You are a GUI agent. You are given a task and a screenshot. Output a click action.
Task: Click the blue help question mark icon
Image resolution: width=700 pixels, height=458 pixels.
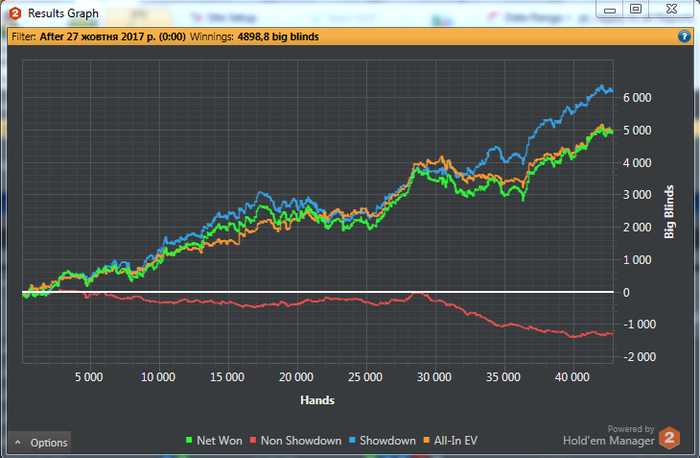click(x=683, y=36)
